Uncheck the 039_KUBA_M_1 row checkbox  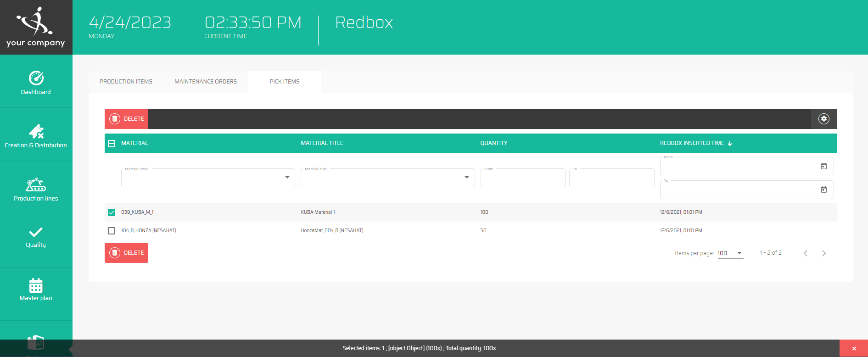112,212
